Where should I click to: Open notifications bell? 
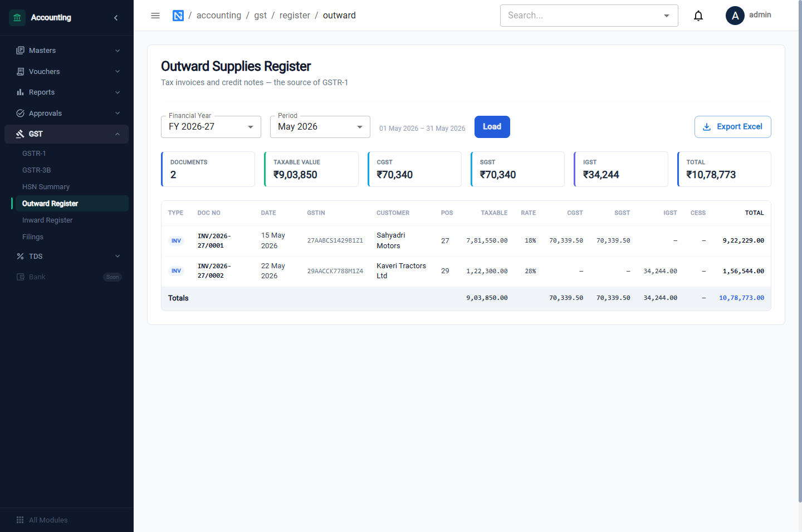tap(698, 16)
